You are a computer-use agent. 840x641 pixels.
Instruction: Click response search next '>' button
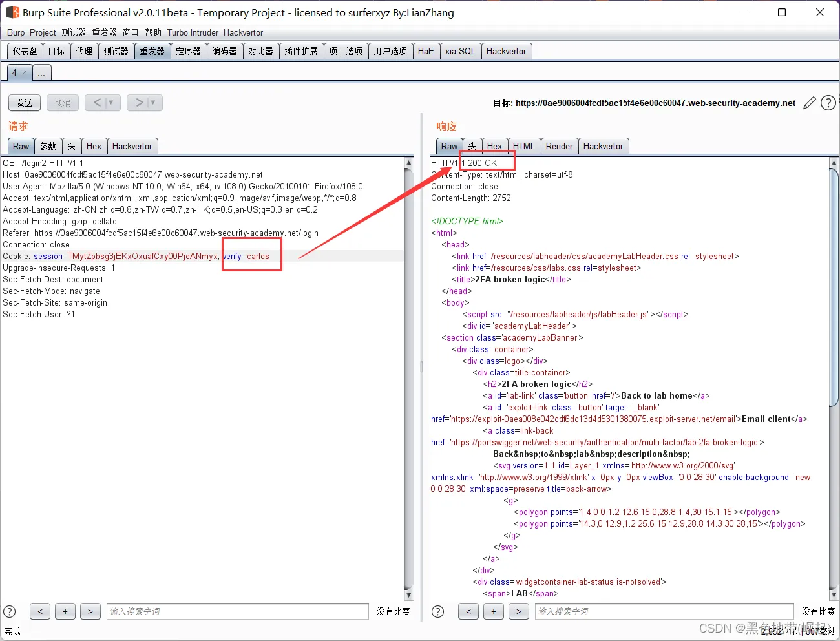point(519,611)
